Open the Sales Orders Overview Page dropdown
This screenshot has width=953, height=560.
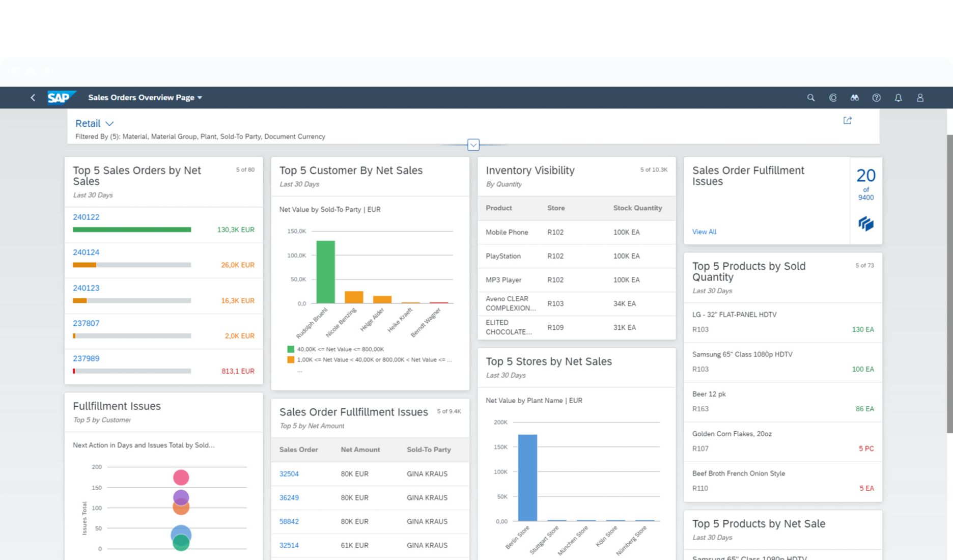145,97
